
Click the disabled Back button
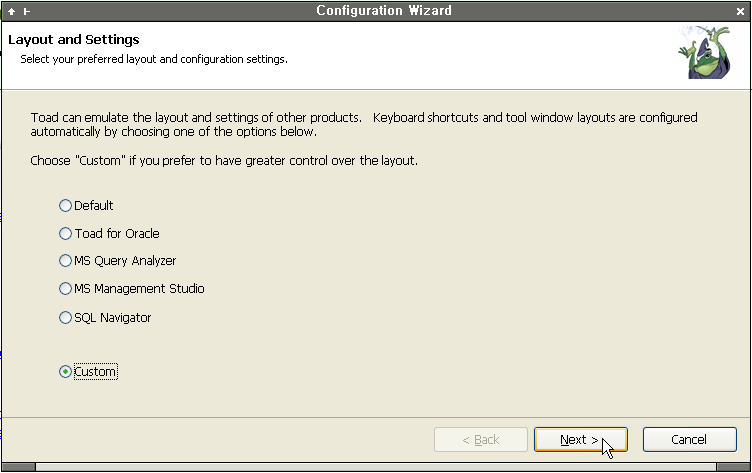click(481, 439)
